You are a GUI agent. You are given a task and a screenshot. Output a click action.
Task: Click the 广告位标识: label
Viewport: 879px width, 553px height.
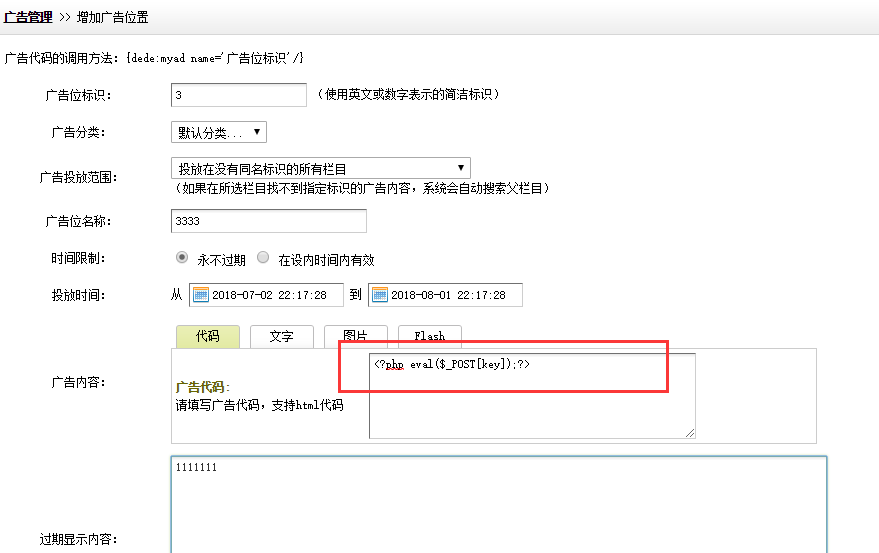[78, 95]
